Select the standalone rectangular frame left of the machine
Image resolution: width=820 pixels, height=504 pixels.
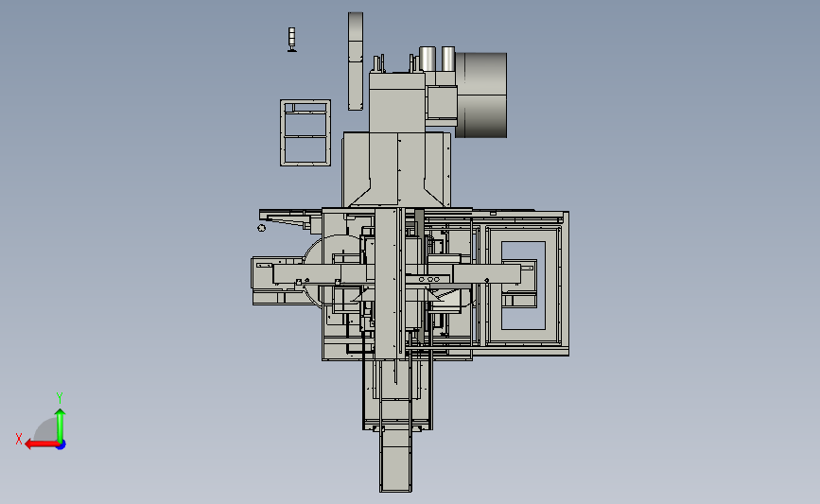pyautogui.click(x=305, y=132)
